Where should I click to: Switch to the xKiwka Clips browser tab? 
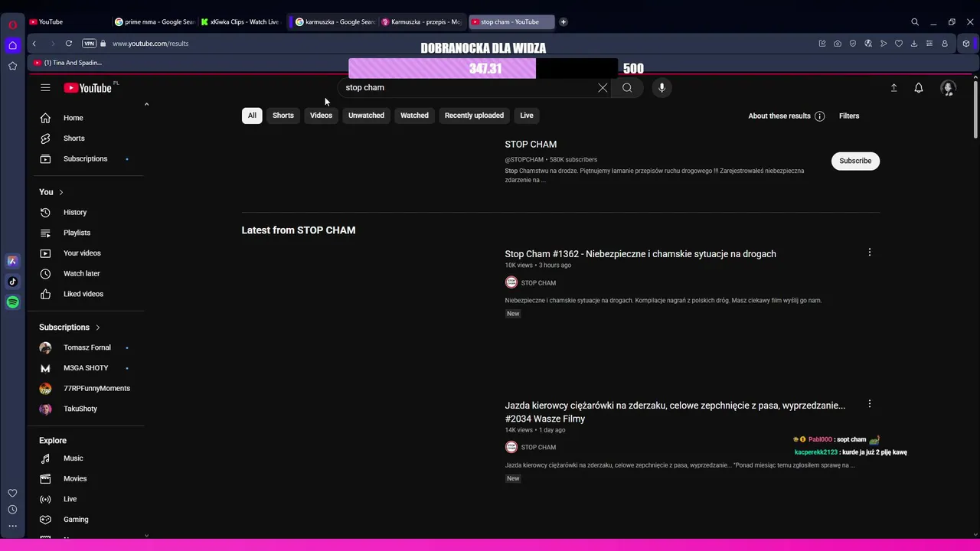coord(240,22)
